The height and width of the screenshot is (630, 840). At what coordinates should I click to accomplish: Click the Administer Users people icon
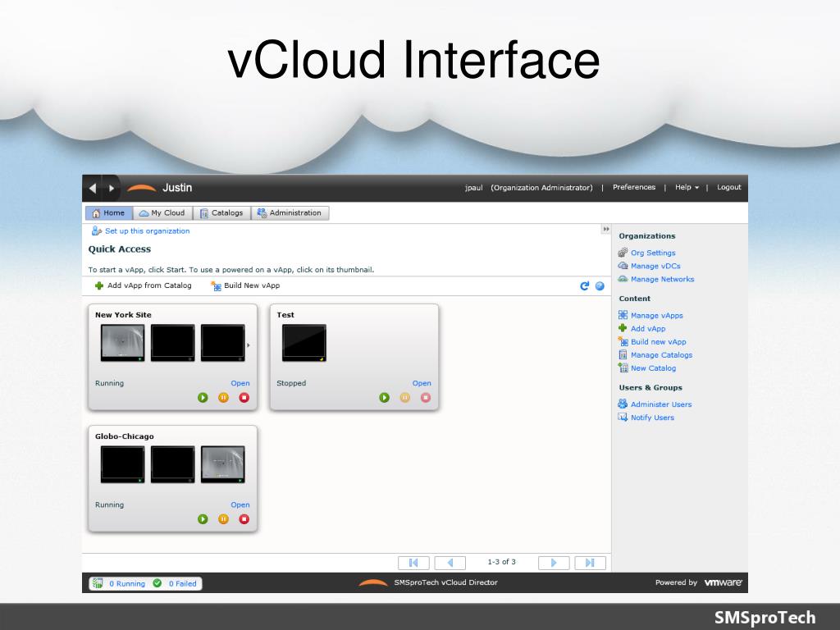[x=623, y=404]
